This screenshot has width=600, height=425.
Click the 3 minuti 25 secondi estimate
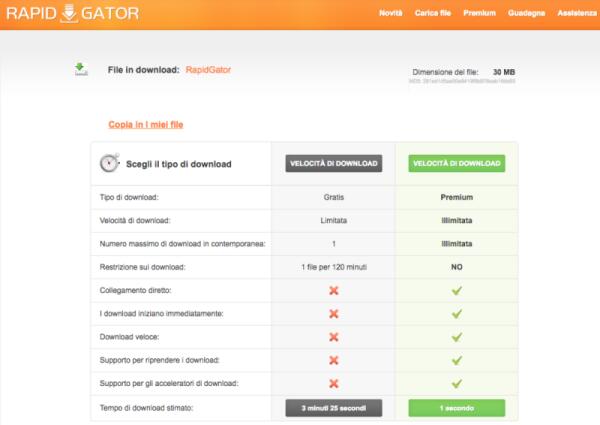coord(335,408)
